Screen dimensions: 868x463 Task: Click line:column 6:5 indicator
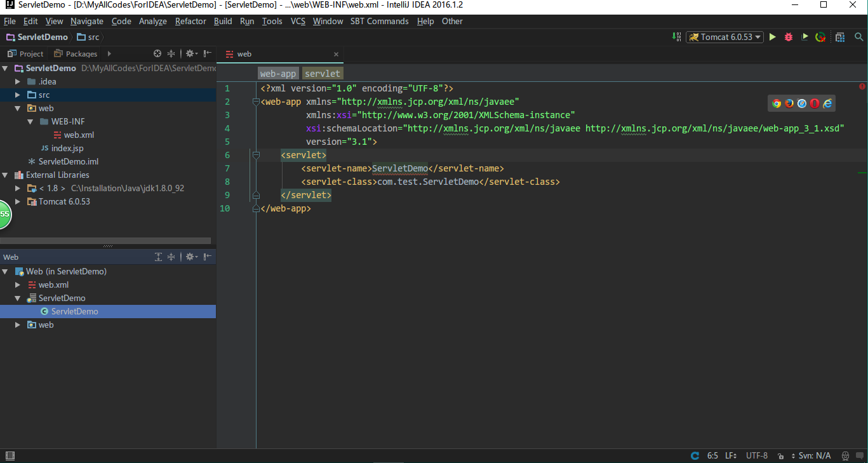pos(712,456)
